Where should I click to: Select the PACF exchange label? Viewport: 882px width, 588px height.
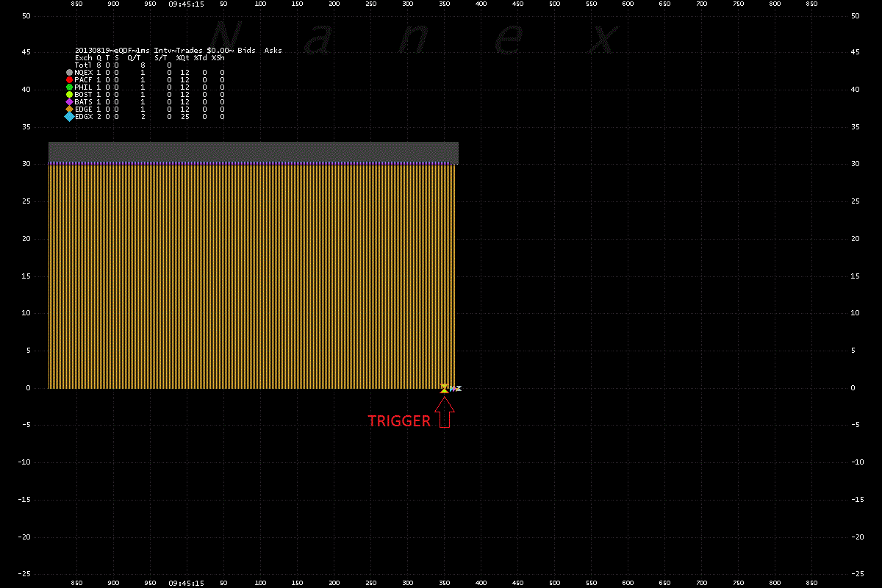(83, 79)
